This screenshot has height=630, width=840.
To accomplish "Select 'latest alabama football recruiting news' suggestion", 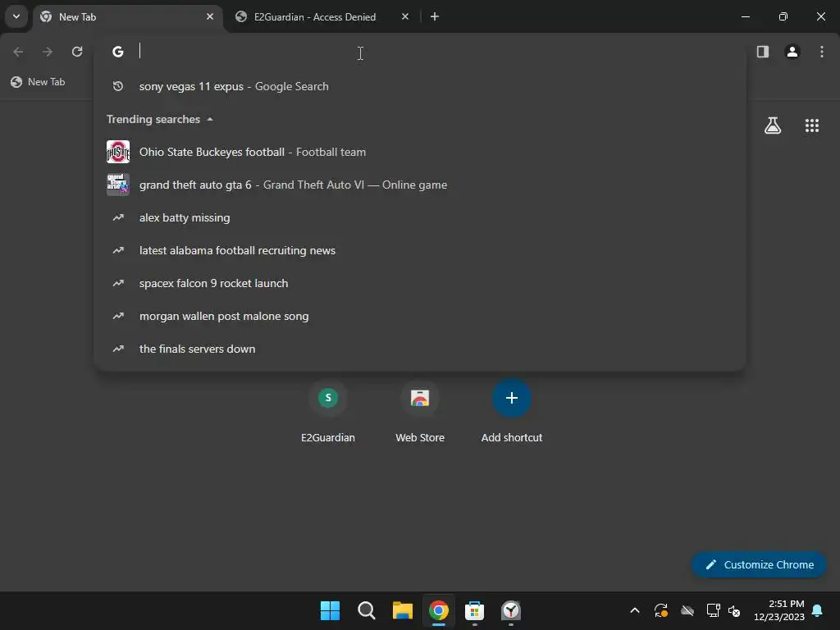I will pyautogui.click(x=420, y=250).
